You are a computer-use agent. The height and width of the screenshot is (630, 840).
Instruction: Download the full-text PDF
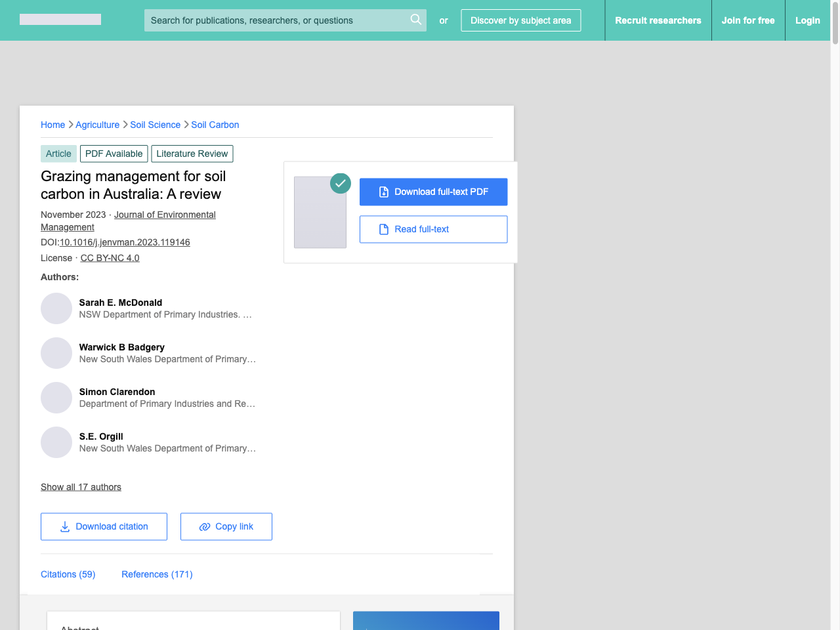click(x=433, y=192)
